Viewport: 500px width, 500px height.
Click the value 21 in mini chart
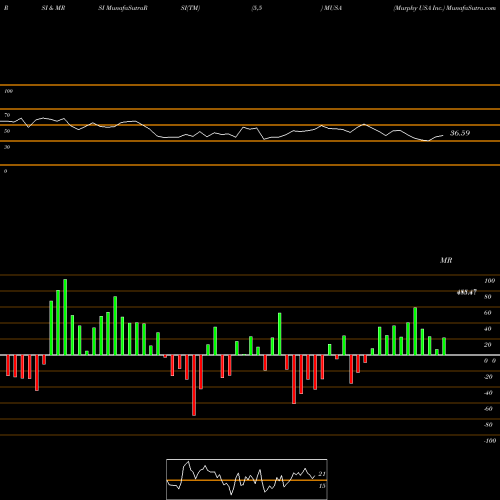click(322, 474)
